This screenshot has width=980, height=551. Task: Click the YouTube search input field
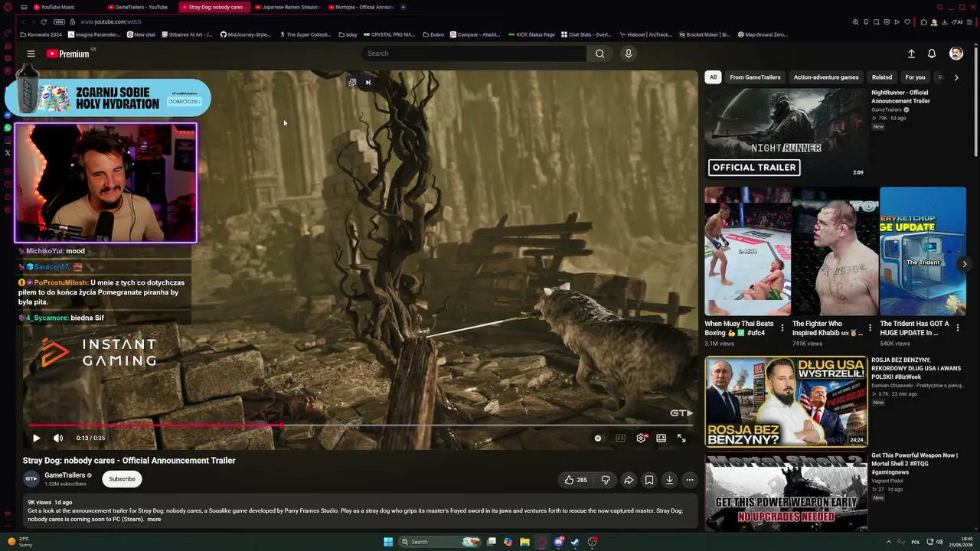[475, 54]
